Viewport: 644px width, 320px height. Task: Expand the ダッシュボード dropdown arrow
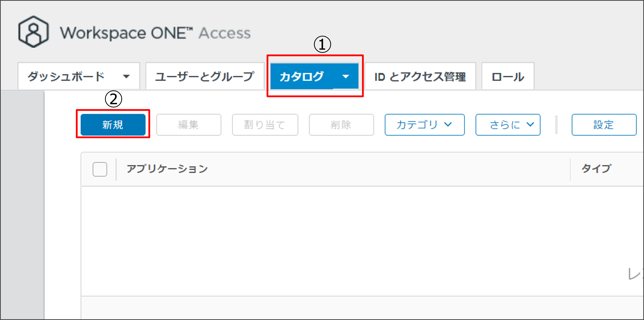click(127, 76)
